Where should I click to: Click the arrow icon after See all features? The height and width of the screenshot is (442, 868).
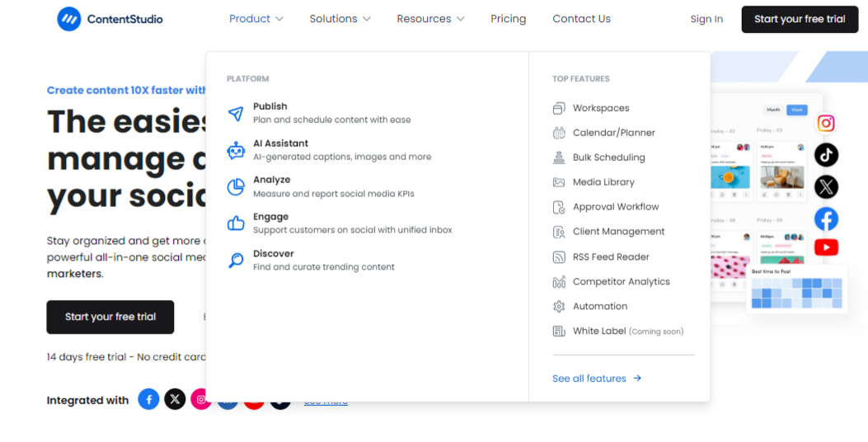point(638,379)
